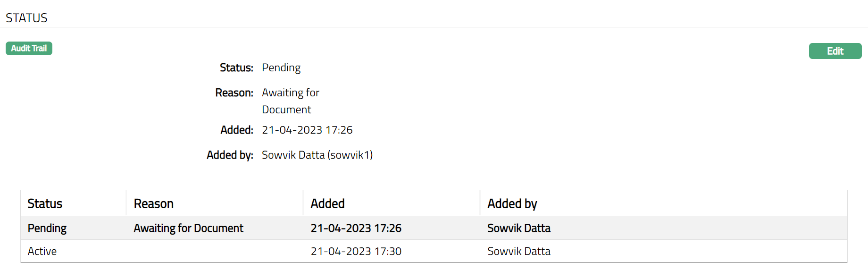Click the Awaiting for Document reason value
The height and width of the screenshot is (271, 868).
coord(290,101)
